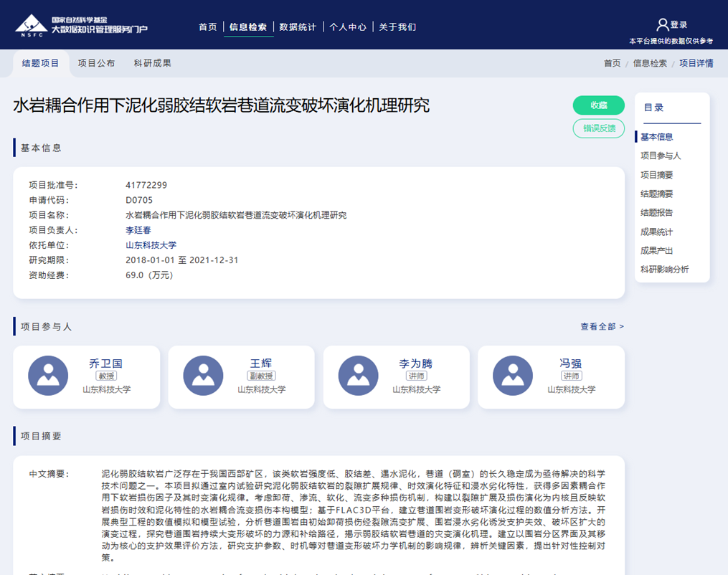Open 山东科技大学 institution link in basic info
728x575 pixels.
151,245
